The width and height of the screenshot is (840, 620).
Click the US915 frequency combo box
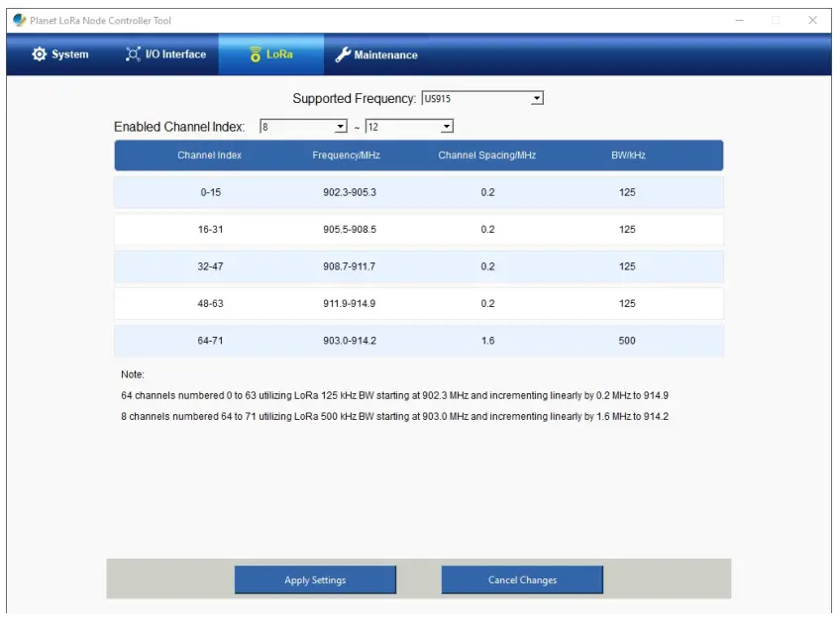pos(482,98)
